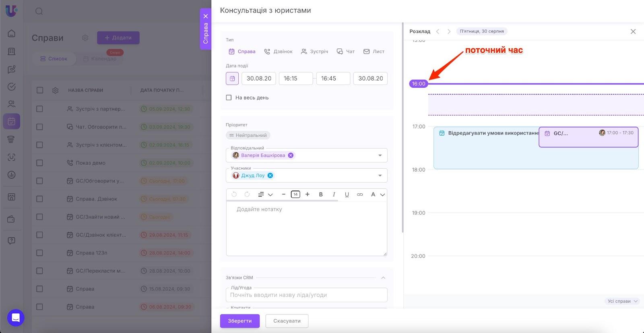Image resolution: width=644 pixels, height=333 pixels.
Task: Select the Лист type tab
Action: click(374, 52)
